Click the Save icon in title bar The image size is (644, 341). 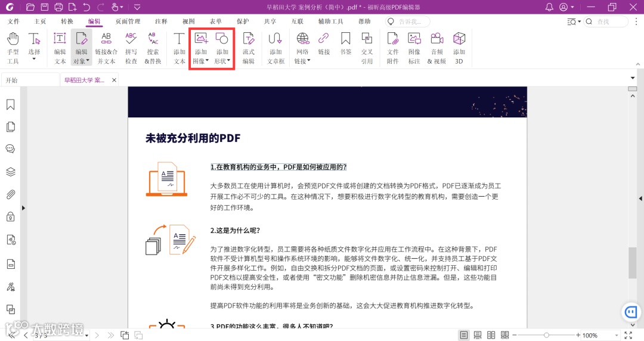click(x=44, y=7)
